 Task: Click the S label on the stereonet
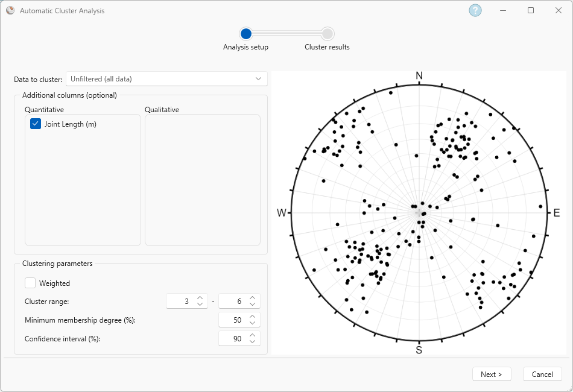[419, 350]
